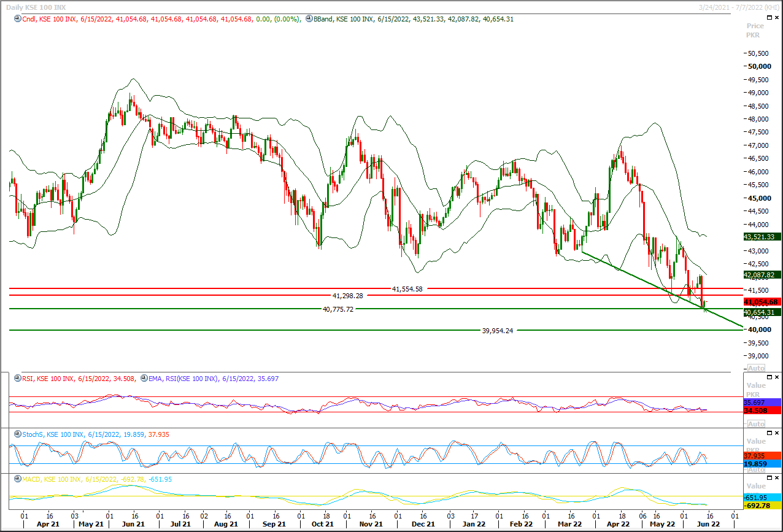Toggle Auto scaling on the RSI pane
The height and width of the screenshot is (532, 783).
click(x=756, y=424)
